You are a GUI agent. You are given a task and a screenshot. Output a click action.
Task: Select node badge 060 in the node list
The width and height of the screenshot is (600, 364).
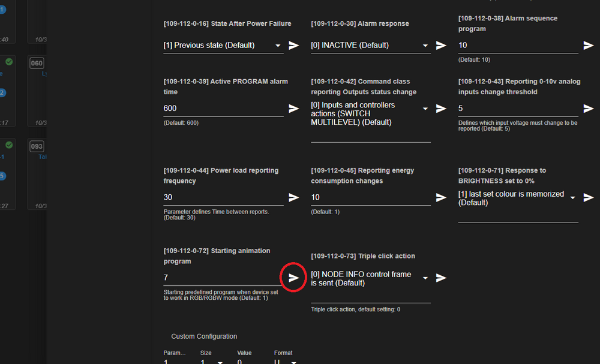coord(37,63)
